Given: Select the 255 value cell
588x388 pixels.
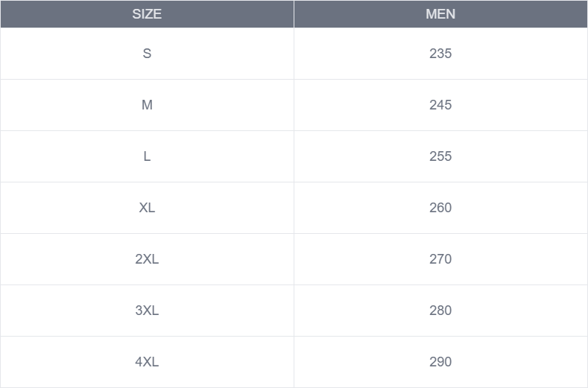Looking at the screenshot, I should click(440, 156).
